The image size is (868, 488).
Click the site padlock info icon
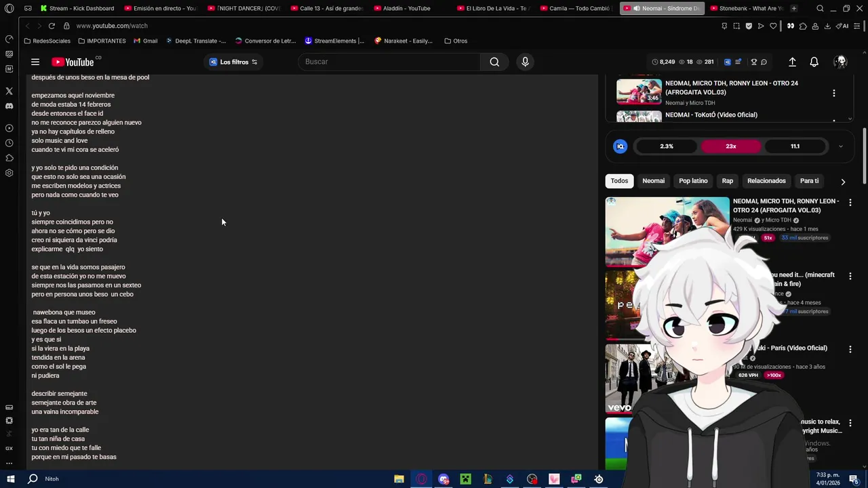[66, 26]
